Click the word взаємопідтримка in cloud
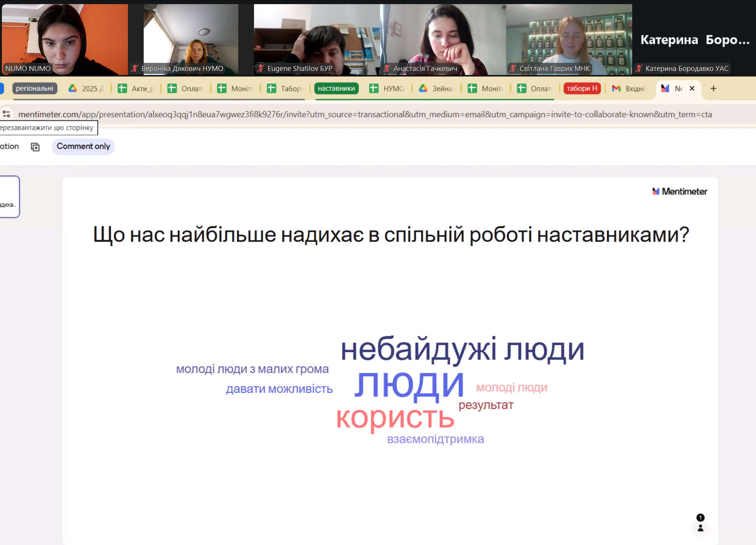 [436, 439]
